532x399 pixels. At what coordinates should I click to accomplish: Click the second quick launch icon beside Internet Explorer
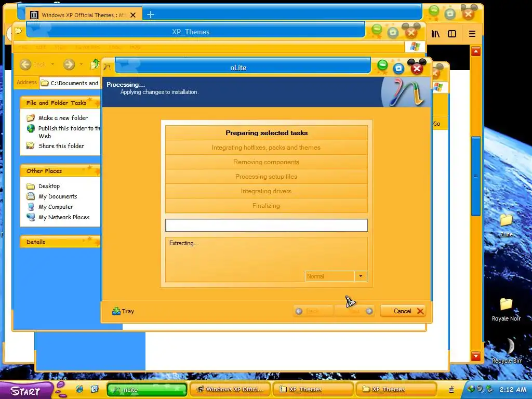point(95,389)
